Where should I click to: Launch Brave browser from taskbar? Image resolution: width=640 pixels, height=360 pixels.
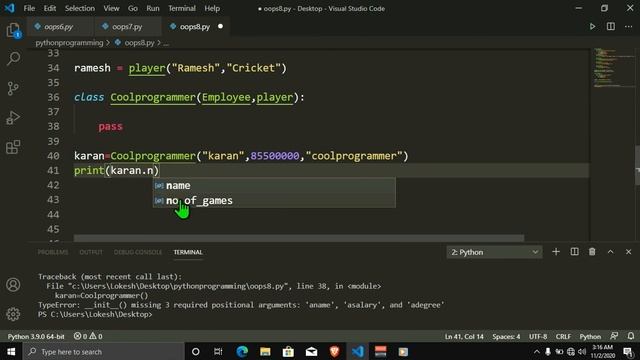click(x=334, y=351)
